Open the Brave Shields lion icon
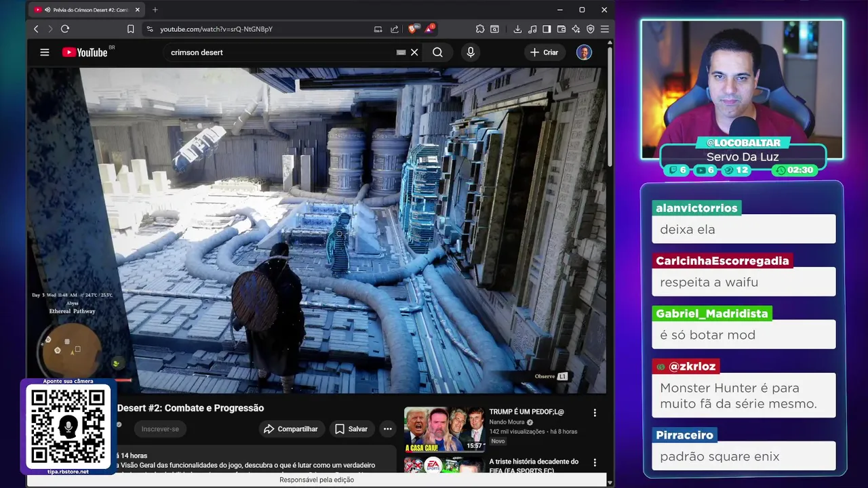Image resolution: width=868 pixels, height=488 pixels. (413, 29)
